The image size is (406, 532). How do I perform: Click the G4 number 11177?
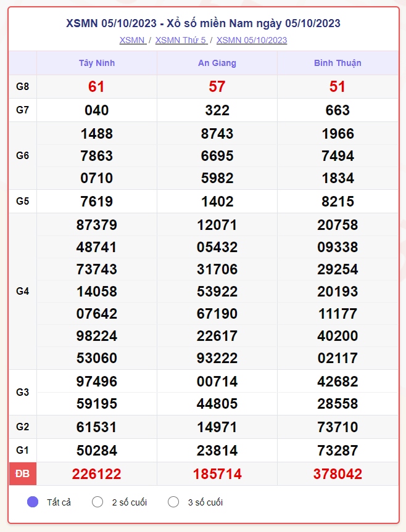(338, 314)
